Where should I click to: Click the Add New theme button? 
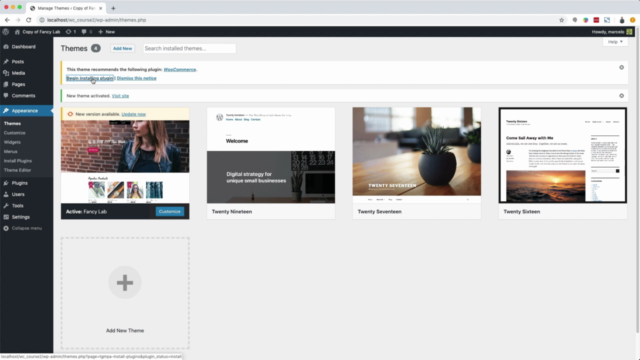pyautogui.click(x=122, y=49)
